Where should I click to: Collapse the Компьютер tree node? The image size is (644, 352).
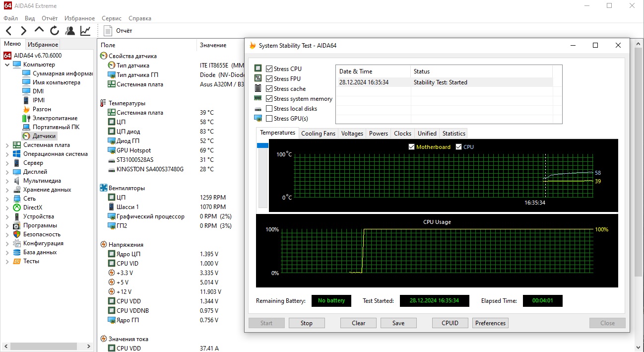(x=7, y=65)
